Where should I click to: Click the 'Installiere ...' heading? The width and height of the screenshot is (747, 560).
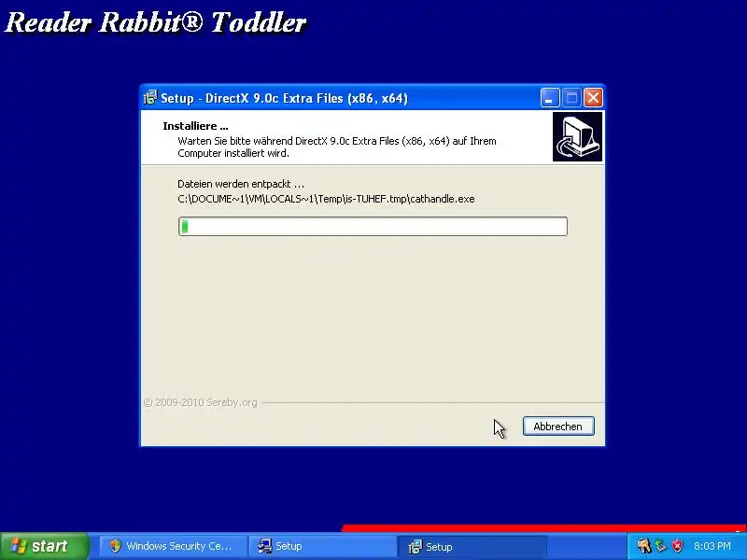195,126
